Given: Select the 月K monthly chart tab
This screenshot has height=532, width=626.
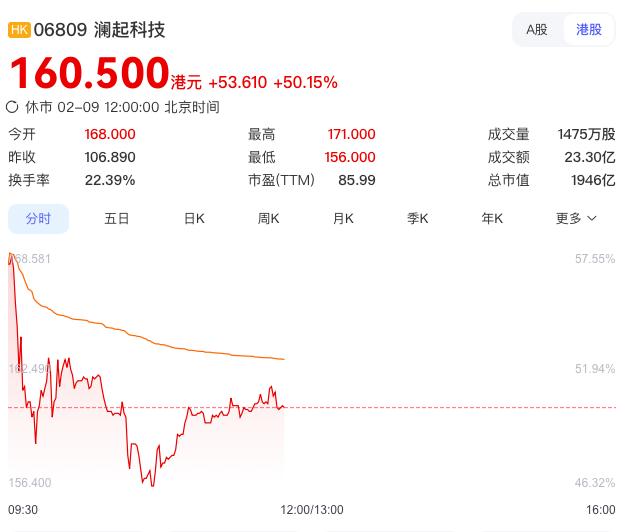Looking at the screenshot, I should [x=343, y=218].
